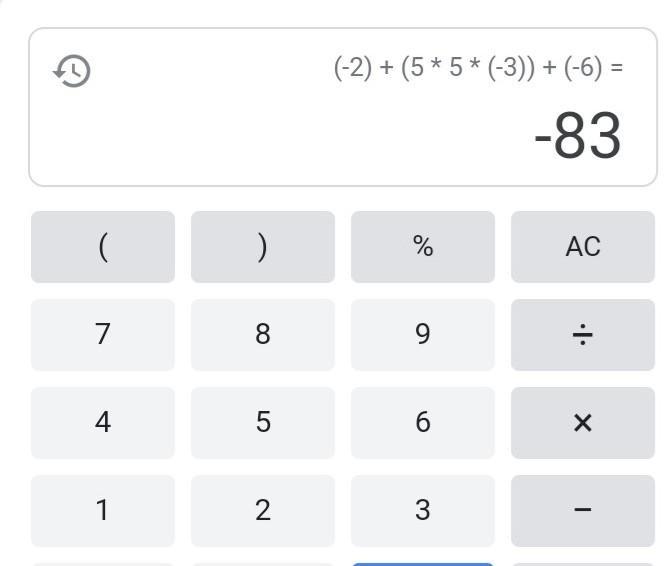Select the number 9 key

click(423, 335)
